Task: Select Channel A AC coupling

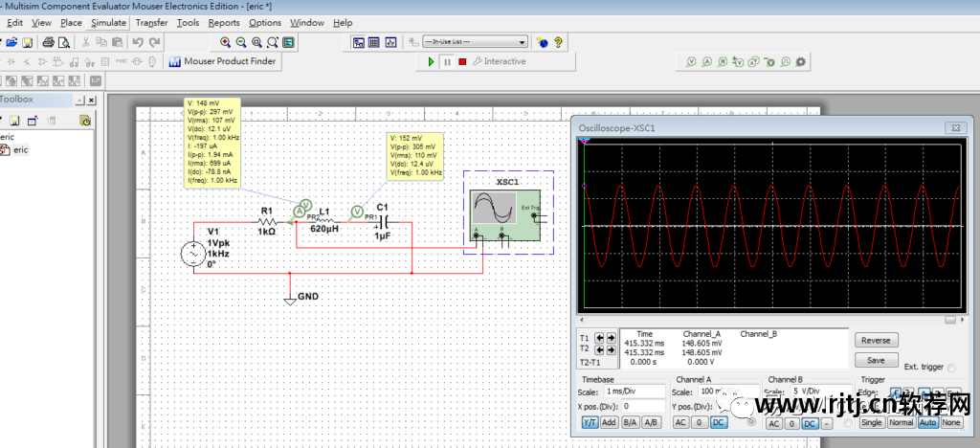Action: [x=680, y=422]
